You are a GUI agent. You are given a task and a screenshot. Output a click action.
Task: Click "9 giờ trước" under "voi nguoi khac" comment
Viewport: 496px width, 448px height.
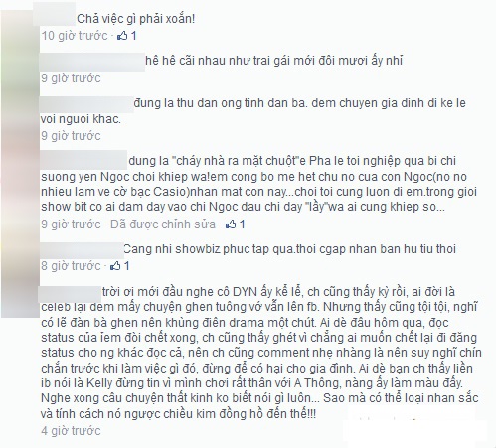coord(71,136)
